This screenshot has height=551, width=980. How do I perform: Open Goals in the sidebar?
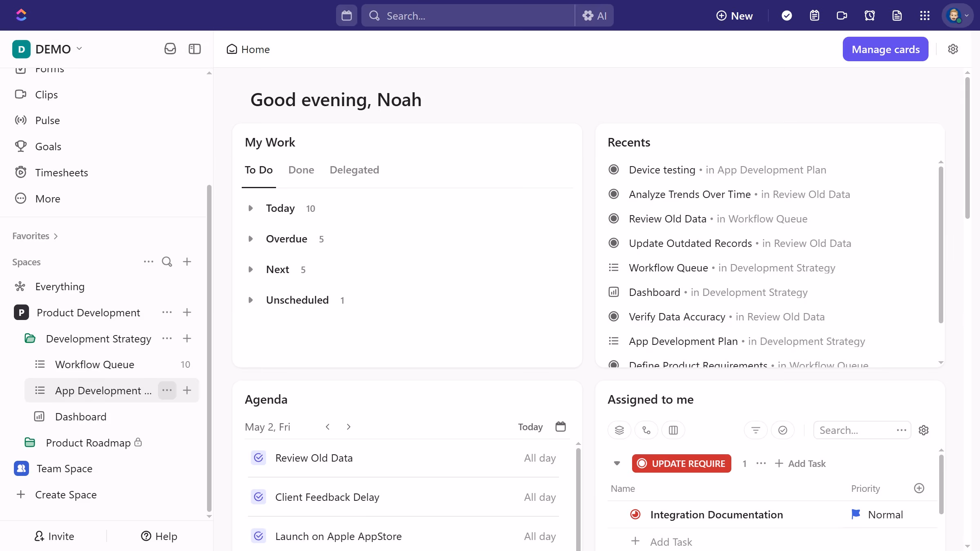click(48, 147)
